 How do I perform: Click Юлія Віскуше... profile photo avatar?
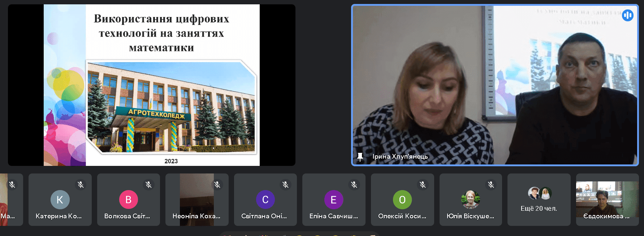(470, 199)
